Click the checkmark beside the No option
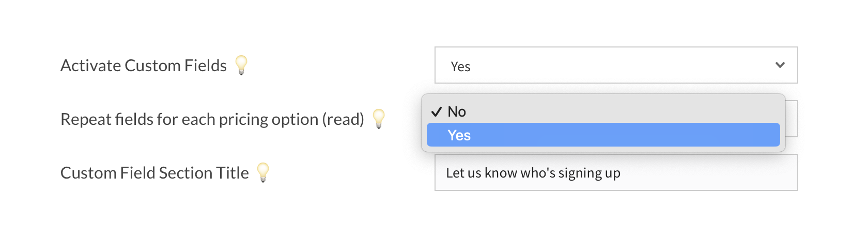The width and height of the screenshot is (868, 225). tap(437, 112)
